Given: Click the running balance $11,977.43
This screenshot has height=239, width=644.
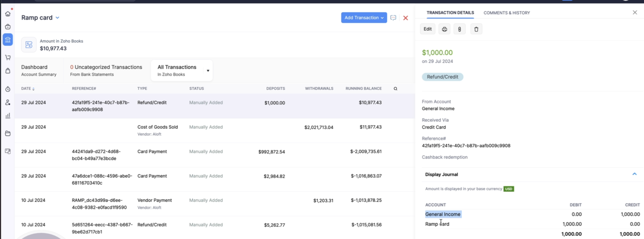Looking at the screenshot, I should click(370, 127).
